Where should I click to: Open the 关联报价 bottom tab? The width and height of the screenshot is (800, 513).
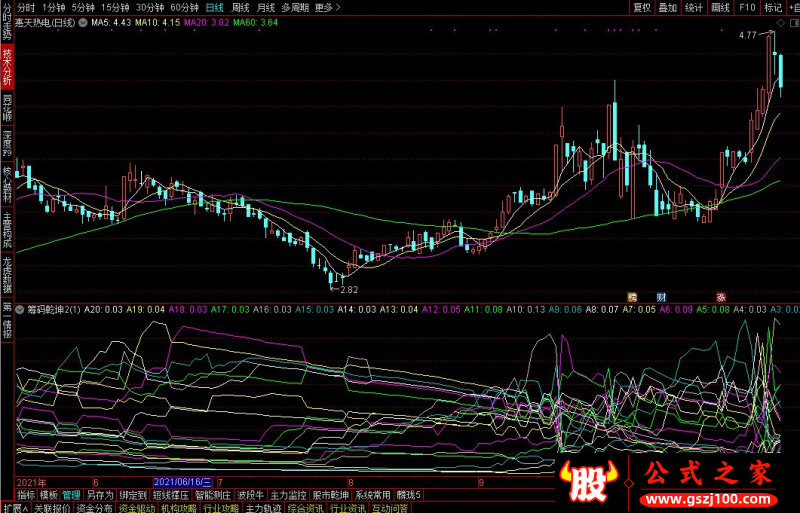52,508
